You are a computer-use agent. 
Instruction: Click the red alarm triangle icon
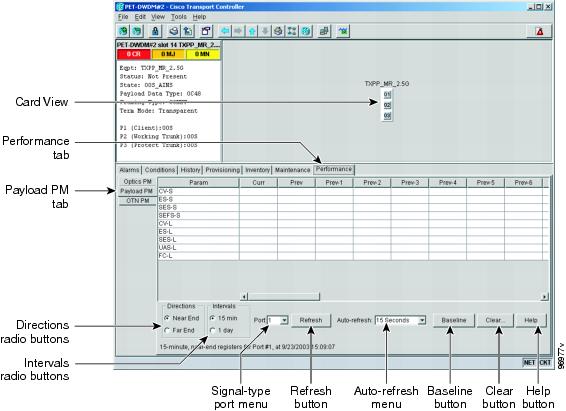540,31
